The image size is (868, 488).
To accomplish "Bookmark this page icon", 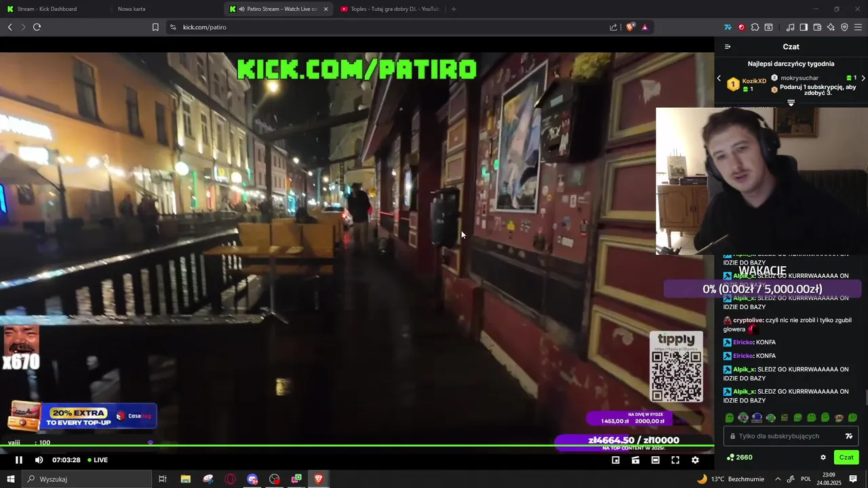I will point(155,27).
